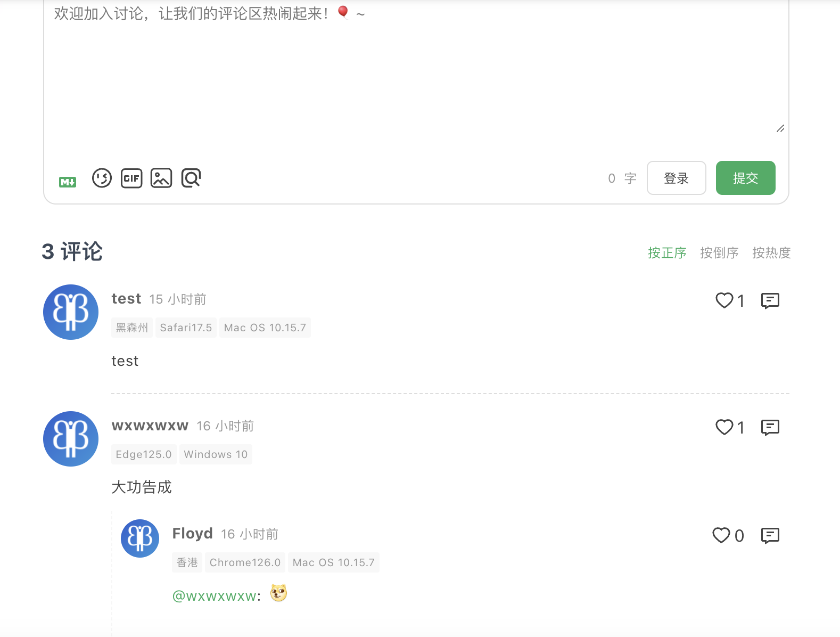Click the image upload icon
The height and width of the screenshot is (637, 840).
(x=161, y=178)
